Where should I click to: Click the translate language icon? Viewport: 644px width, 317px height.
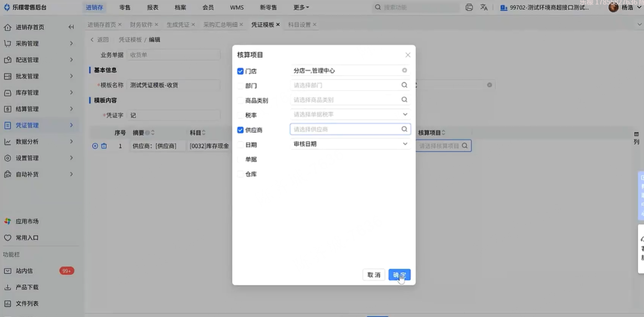tap(484, 7)
